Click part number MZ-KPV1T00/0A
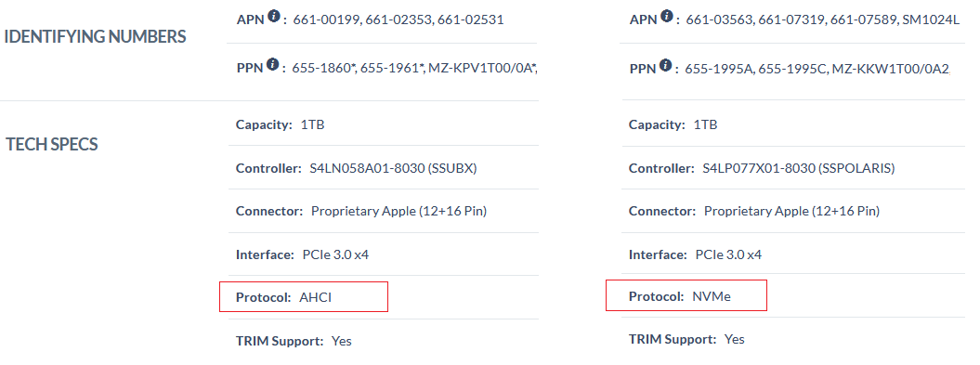This screenshot has width=980, height=365. click(482, 68)
